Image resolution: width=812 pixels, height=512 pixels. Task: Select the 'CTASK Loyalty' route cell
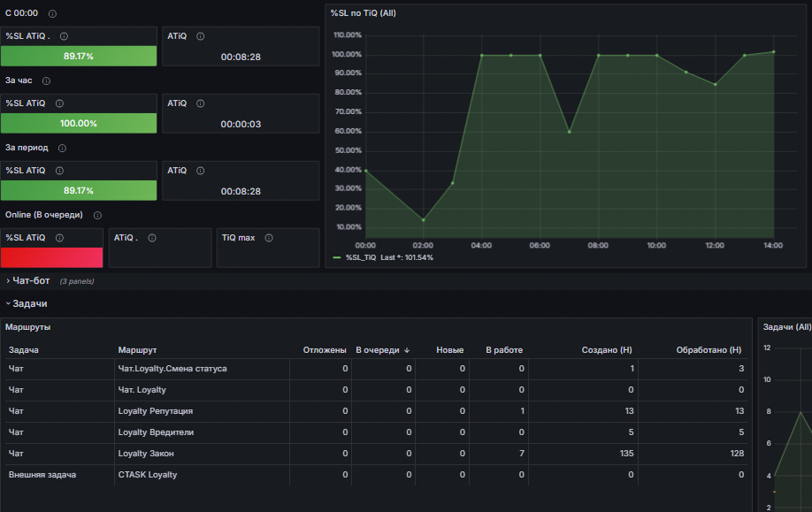point(147,475)
